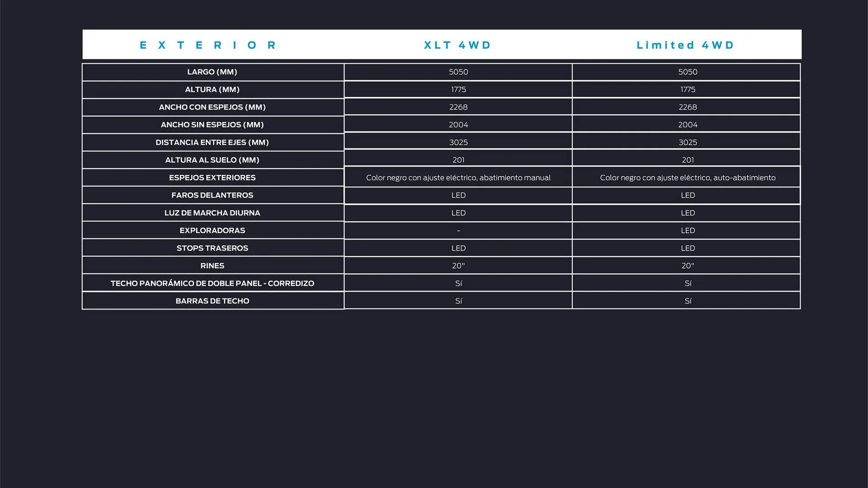Select ANCHO CON ESPEJOS (MM) label

click(212, 107)
